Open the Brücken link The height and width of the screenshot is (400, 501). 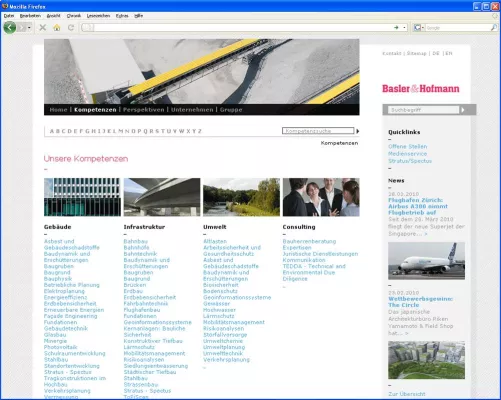click(135, 285)
